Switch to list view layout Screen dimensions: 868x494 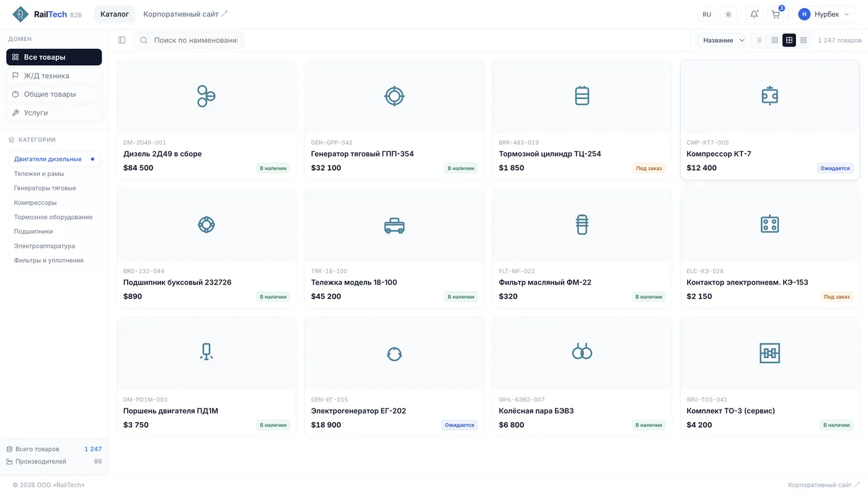759,40
